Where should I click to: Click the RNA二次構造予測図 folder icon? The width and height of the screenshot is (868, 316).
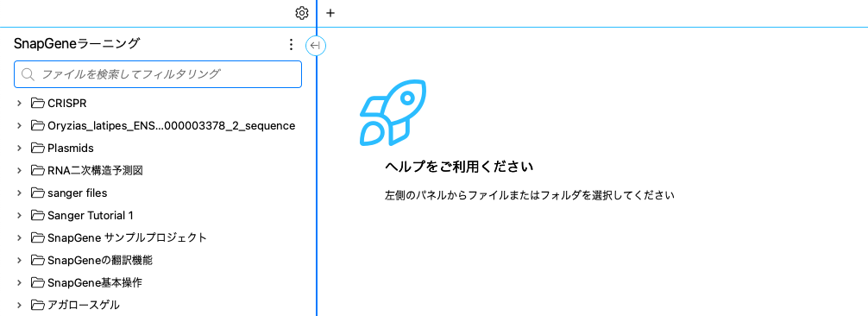point(38,170)
